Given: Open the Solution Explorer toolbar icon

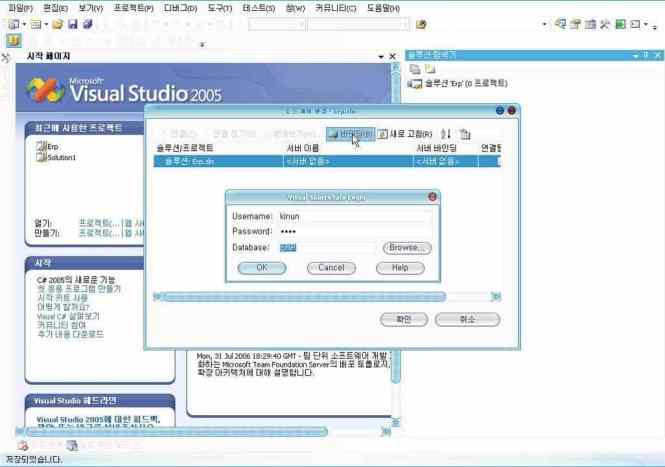Looking at the screenshot, I should click(561, 24).
